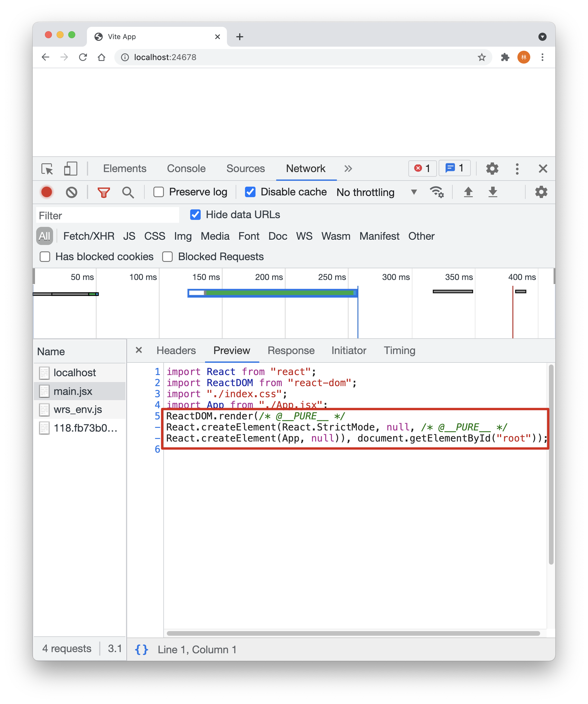Go to the browser home page

[x=101, y=57]
